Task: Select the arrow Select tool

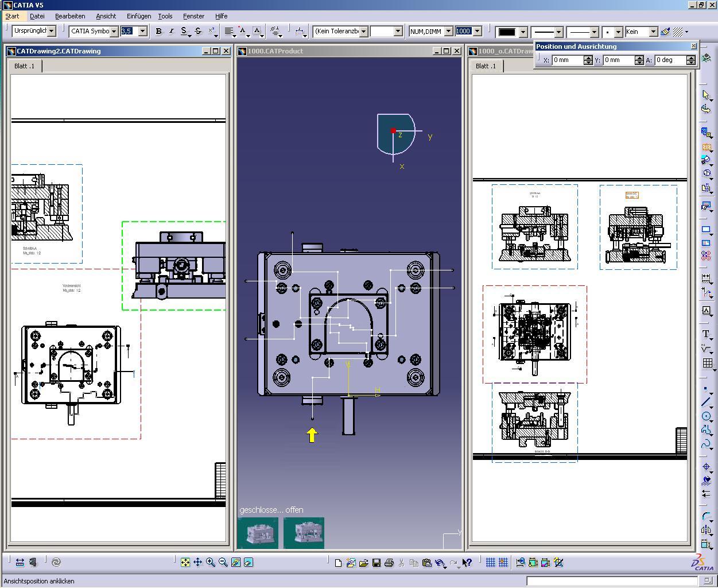Action: coord(707,95)
